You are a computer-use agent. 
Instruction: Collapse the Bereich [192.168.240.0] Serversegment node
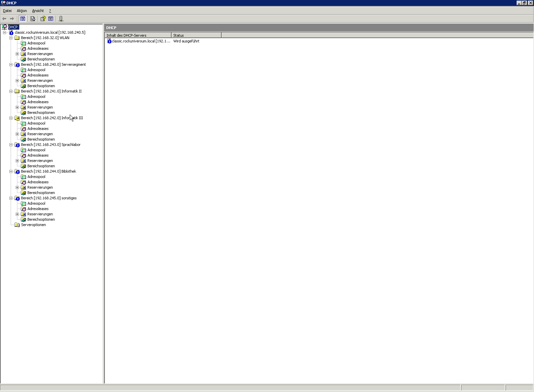pyautogui.click(x=11, y=64)
